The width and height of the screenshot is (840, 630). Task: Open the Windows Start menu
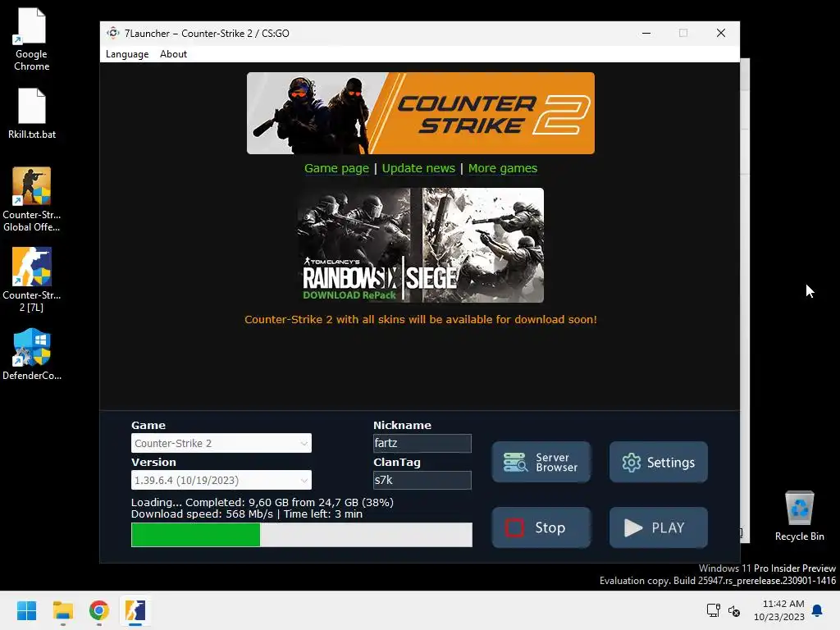[x=26, y=610]
